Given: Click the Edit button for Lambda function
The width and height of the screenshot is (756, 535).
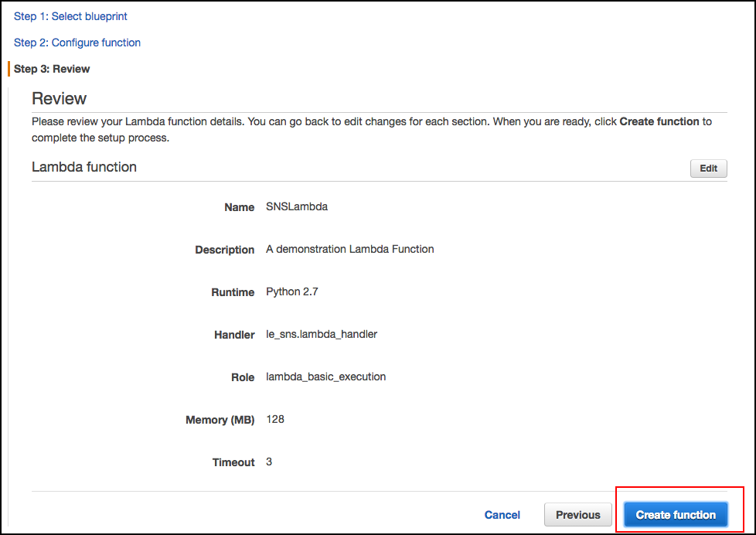Looking at the screenshot, I should pos(708,169).
